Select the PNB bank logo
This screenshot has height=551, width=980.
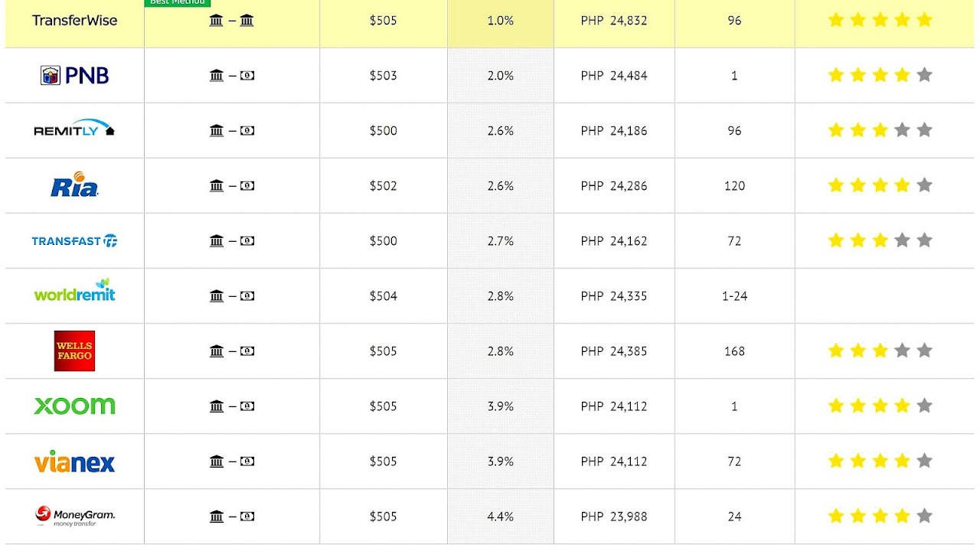pos(74,75)
